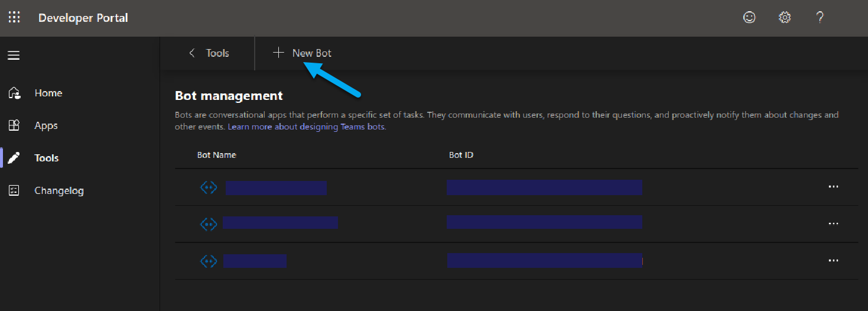
Task: Click the Bot ID column header
Action: (x=461, y=155)
